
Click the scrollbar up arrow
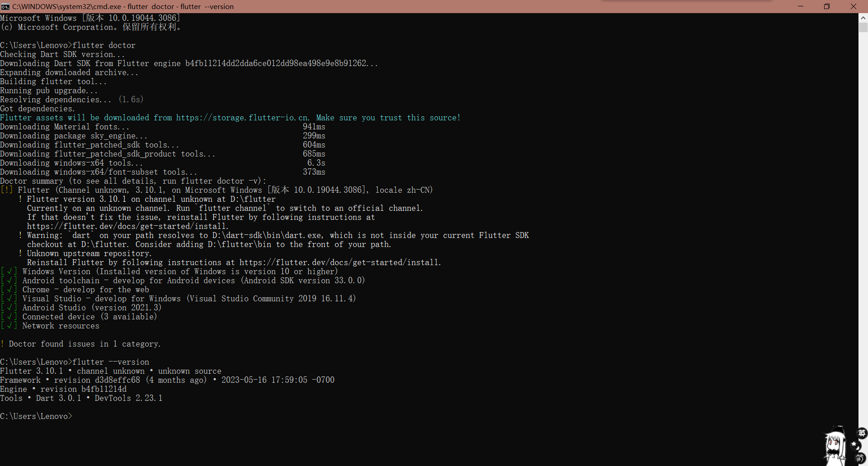coord(863,18)
